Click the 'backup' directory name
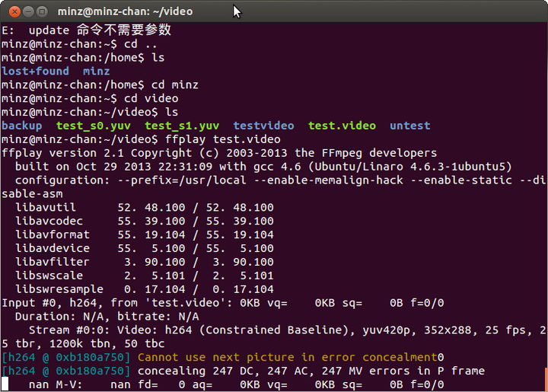Screen dimensions: 548x392 pos(21,126)
